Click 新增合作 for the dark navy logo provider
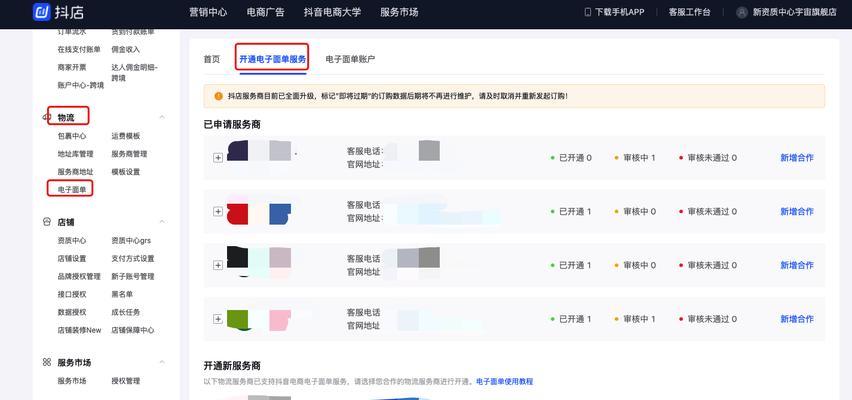The width and height of the screenshot is (852, 400). [797, 158]
